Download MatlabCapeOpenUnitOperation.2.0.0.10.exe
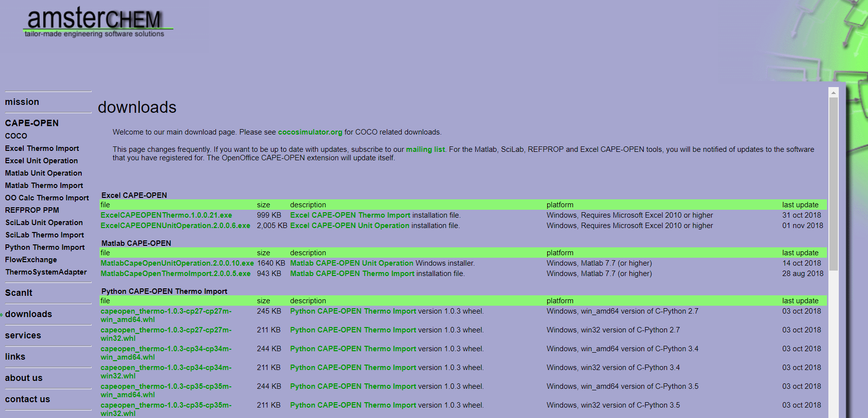Screen dimensions: 868x418 point(177,263)
